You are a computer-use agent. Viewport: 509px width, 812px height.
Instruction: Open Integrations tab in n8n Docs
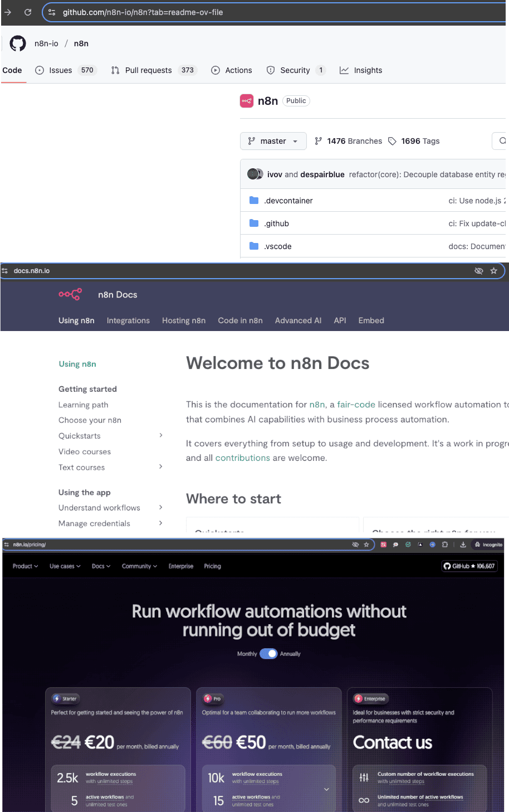pos(128,320)
